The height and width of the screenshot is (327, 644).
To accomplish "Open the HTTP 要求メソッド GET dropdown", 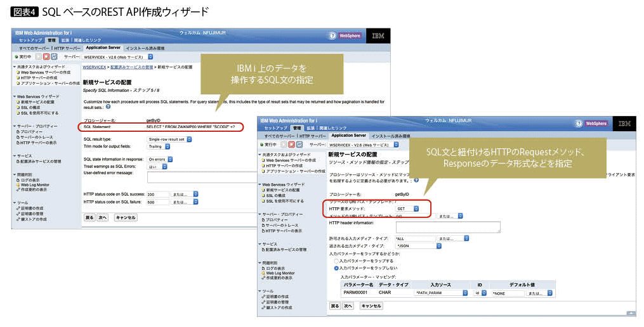I will point(407,208).
